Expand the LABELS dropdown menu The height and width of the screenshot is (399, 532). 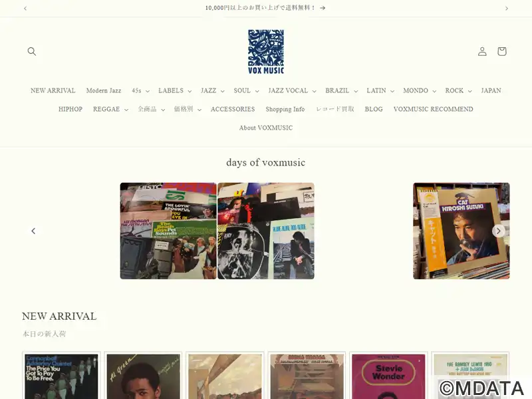(x=175, y=90)
